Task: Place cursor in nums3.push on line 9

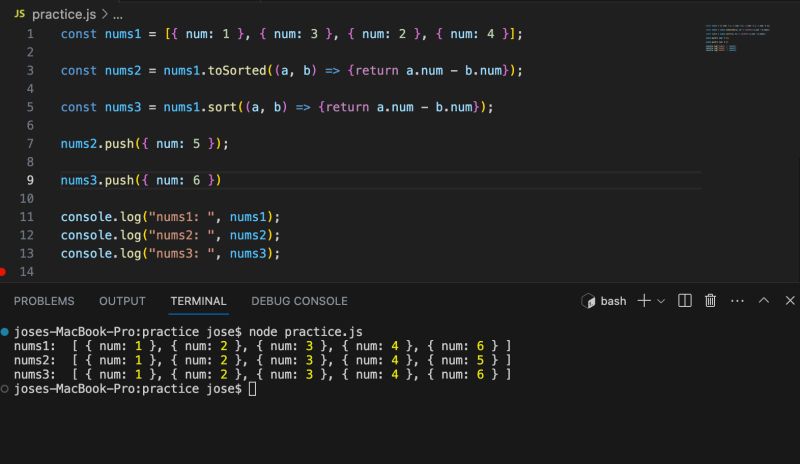Action: pyautogui.click(x=141, y=181)
